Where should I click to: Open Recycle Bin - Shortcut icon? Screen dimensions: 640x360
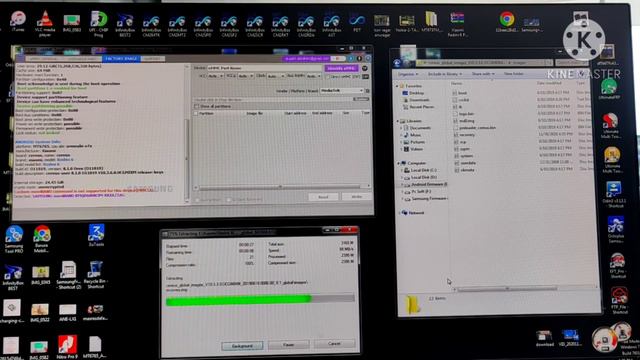click(x=96, y=275)
